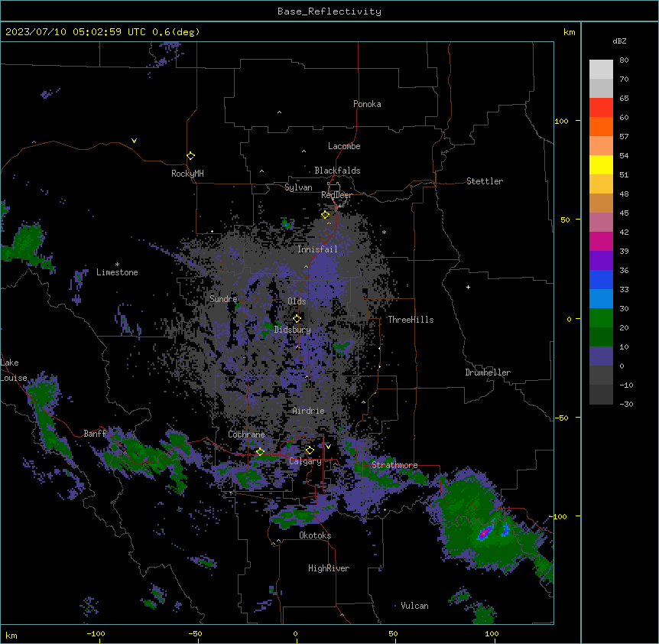Viewport: 659px width, 644px height.
Task: Click the -50 tick on the right axis
Action: [x=561, y=418]
